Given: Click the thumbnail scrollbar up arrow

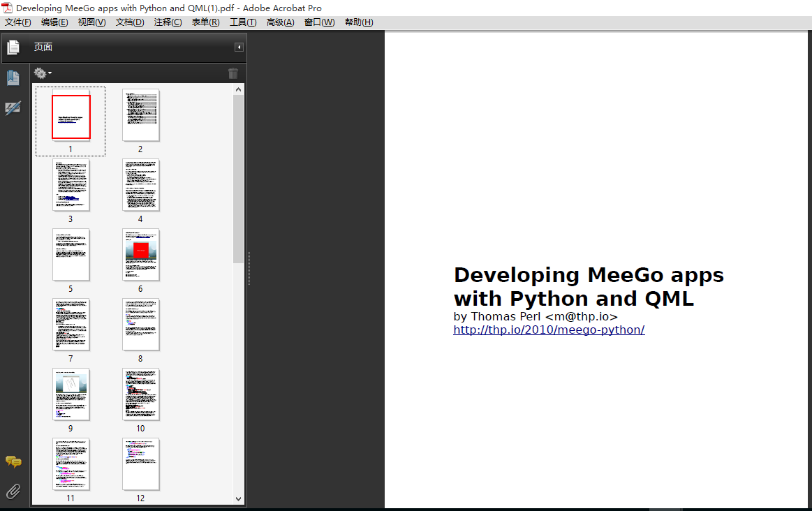Looking at the screenshot, I should tap(238, 89).
